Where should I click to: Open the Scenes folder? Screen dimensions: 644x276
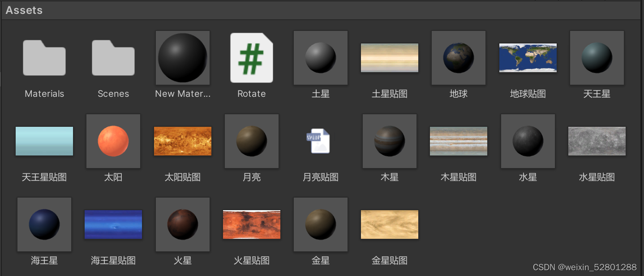point(113,57)
